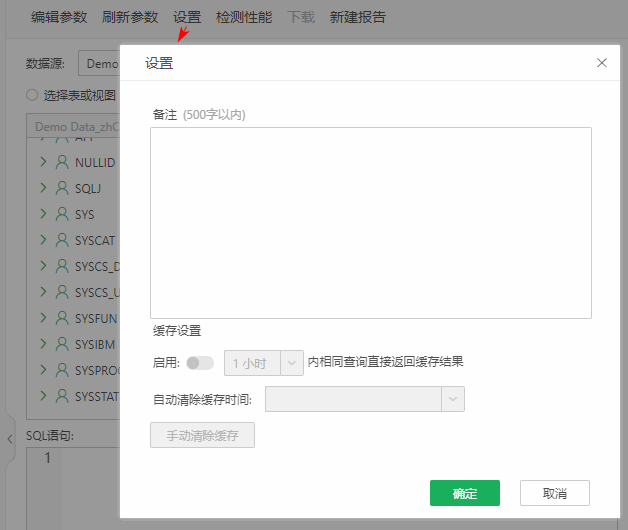628x530 pixels.
Task: Open 编辑参数 in the top toolbar
Action: point(59,17)
